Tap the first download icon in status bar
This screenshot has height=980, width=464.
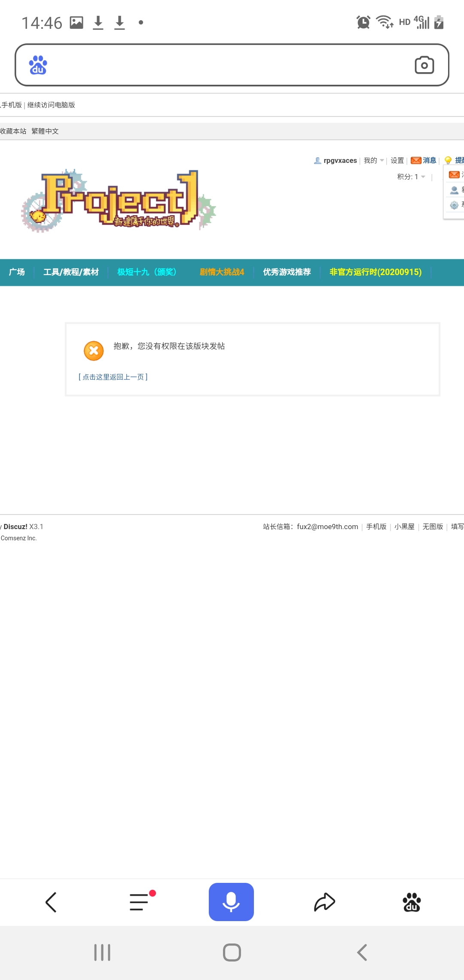pos(98,22)
